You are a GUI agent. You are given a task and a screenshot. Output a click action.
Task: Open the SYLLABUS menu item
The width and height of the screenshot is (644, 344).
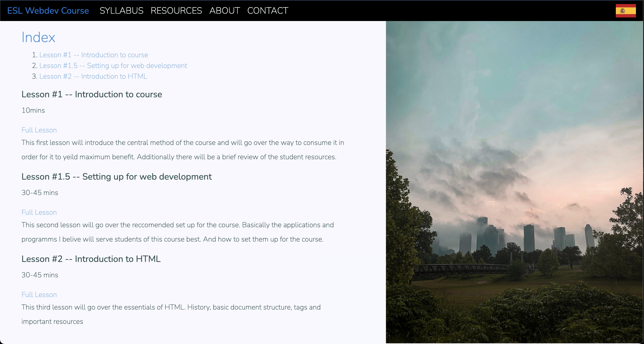[121, 11]
